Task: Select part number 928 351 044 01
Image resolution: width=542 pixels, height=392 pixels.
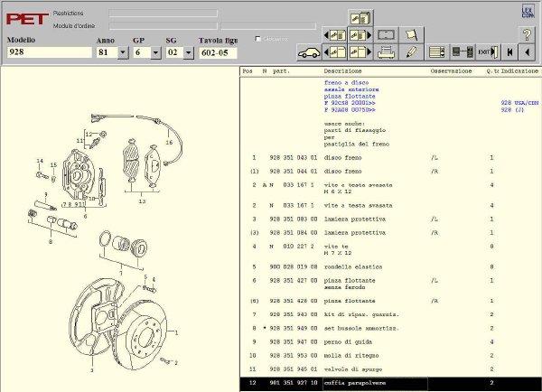Action: [x=293, y=171]
